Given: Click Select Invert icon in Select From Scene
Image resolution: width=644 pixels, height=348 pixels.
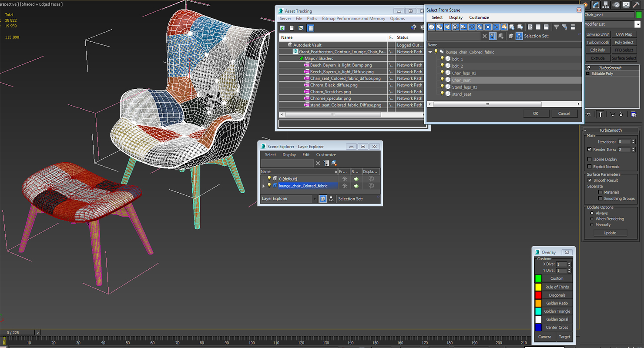Looking at the screenshot, I should [x=547, y=27].
